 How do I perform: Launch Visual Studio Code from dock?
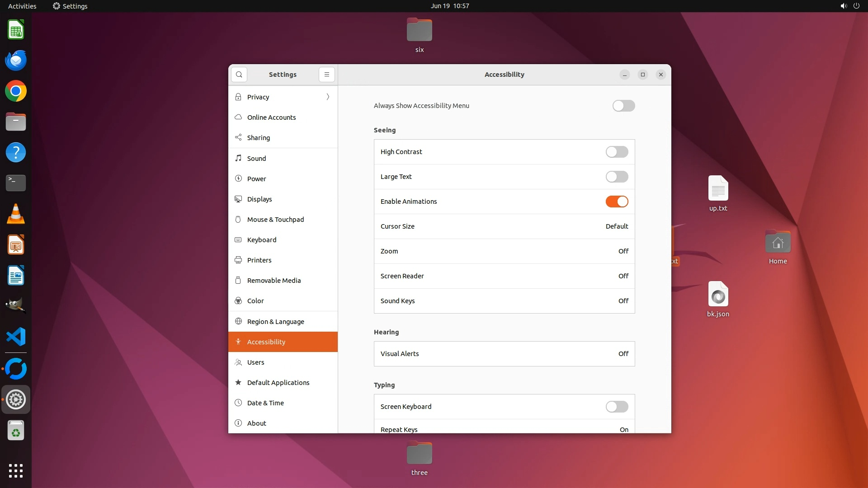click(16, 337)
